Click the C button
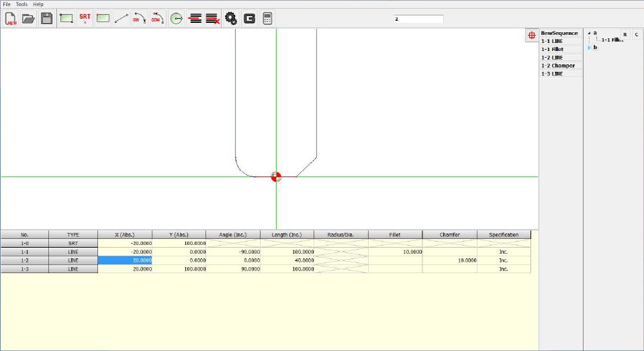644x351 pixels. [637, 34]
